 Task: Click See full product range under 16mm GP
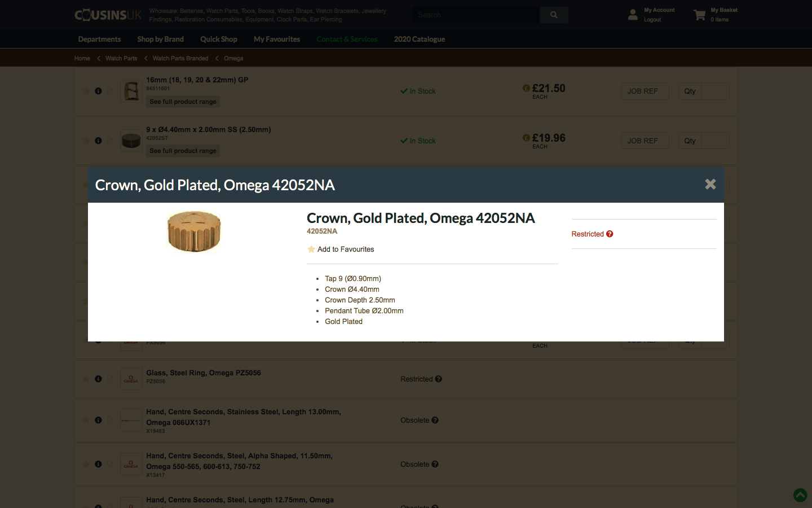183,102
